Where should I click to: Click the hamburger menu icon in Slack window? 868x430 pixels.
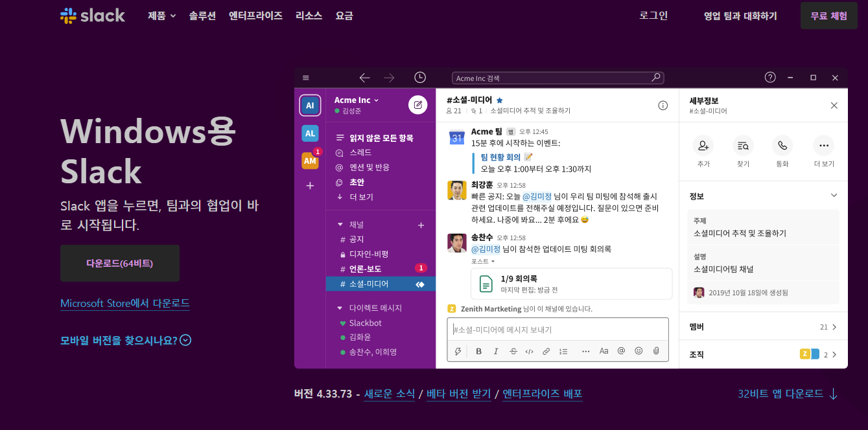click(x=306, y=78)
